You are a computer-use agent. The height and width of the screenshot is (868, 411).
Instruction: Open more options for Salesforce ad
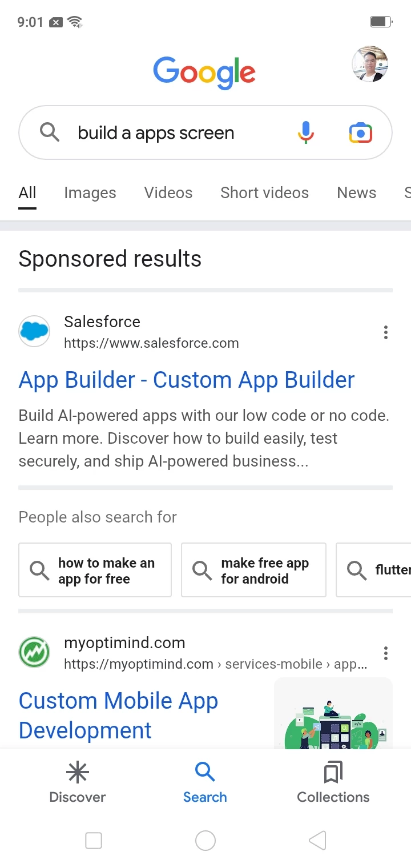[386, 332]
